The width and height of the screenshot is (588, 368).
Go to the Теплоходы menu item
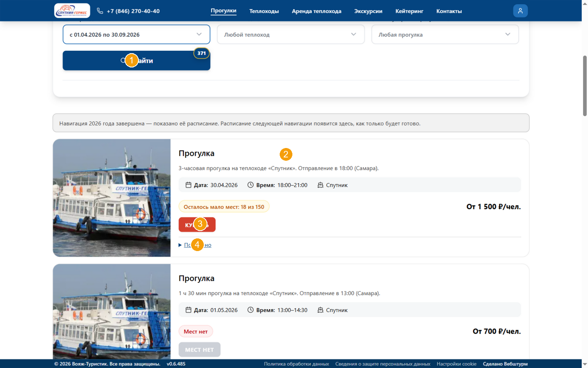pyautogui.click(x=264, y=11)
